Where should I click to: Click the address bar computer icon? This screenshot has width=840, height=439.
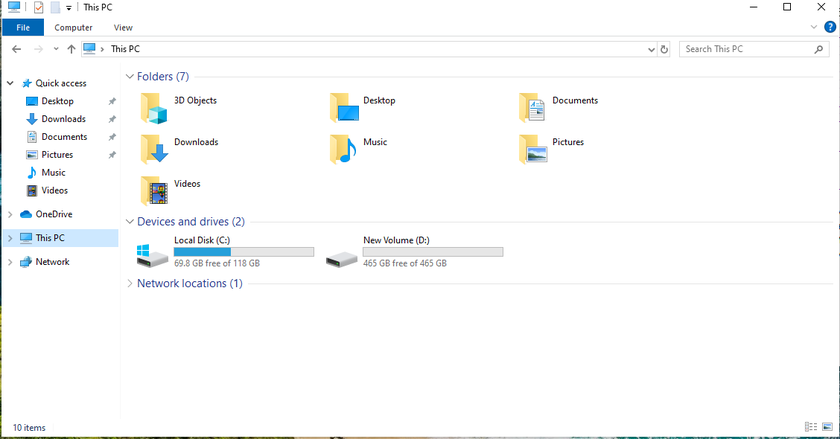[x=89, y=49]
